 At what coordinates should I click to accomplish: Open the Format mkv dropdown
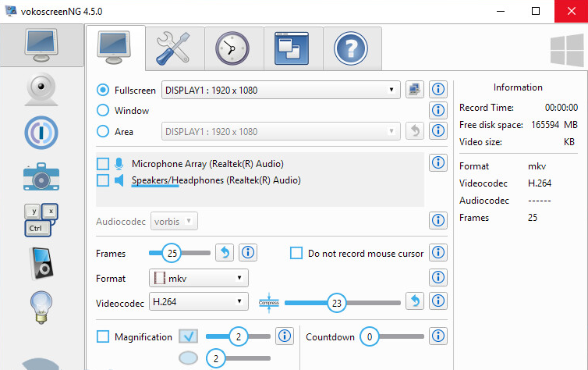tap(198, 278)
